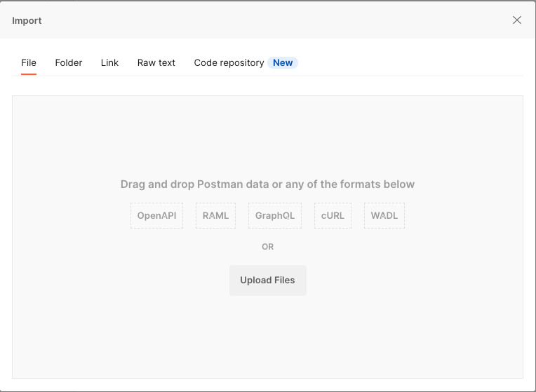The width and height of the screenshot is (536, 392).
Task: Select the Link tab
Action: click(x=109, y=62)
